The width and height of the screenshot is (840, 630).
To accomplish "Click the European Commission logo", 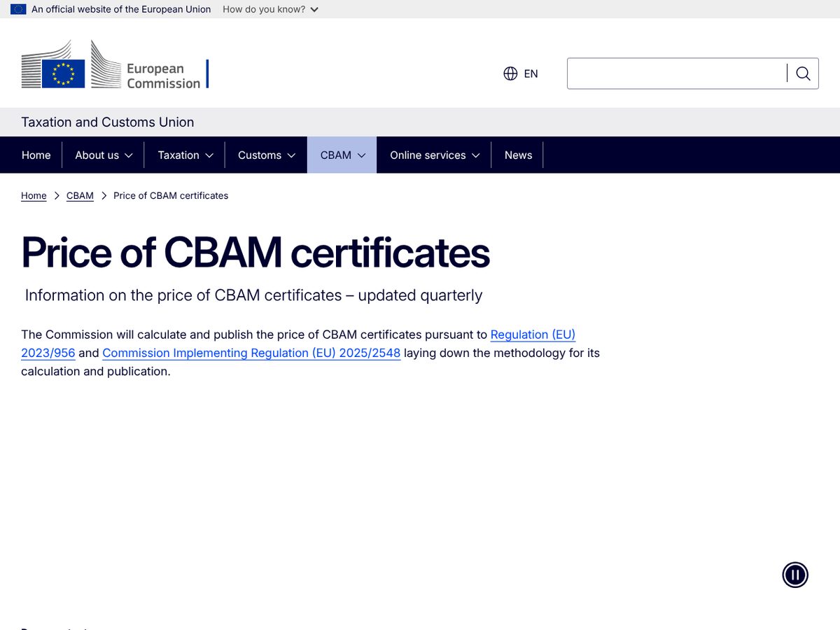I will [115, 64].
